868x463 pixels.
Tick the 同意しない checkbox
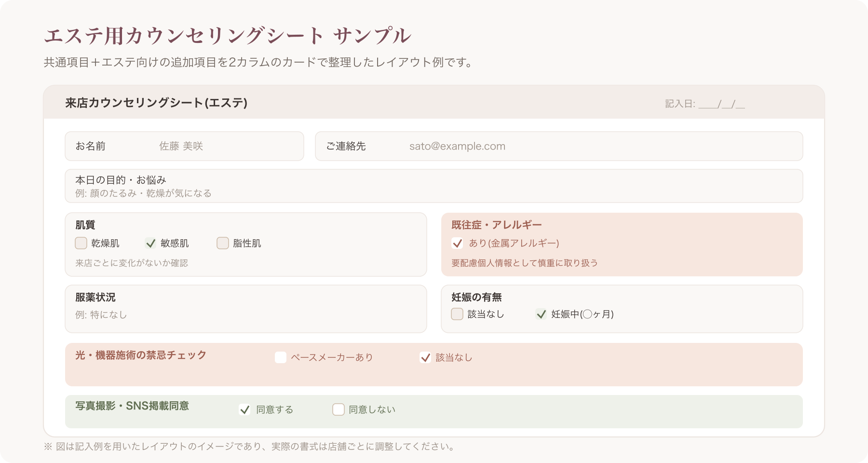click(x=339, y=409)
